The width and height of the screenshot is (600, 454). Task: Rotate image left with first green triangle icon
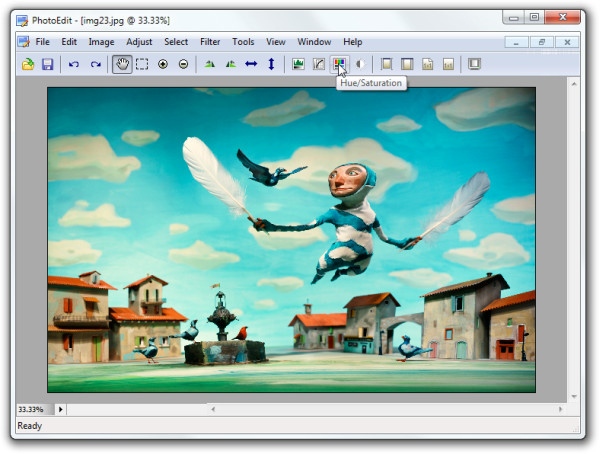(x=210, y=64)
